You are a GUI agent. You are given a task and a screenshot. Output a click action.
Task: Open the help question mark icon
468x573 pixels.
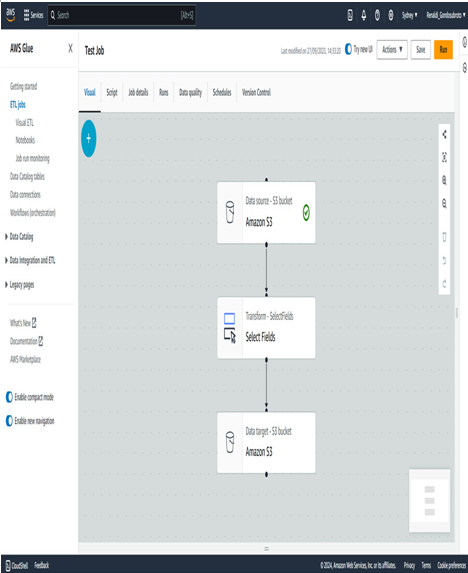point(377,15)
